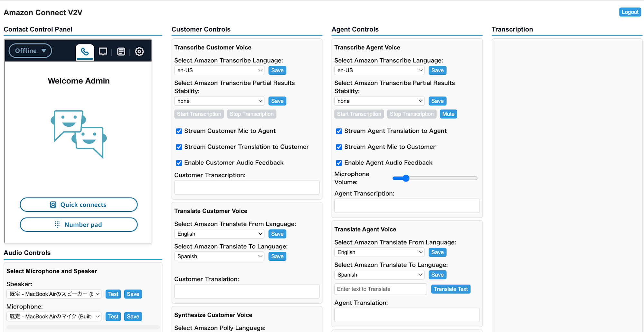The height and width of the screenshot is (332, 644).
Task: Click the chat bubbles welcome illustration
Action: (x=79, y=134)
